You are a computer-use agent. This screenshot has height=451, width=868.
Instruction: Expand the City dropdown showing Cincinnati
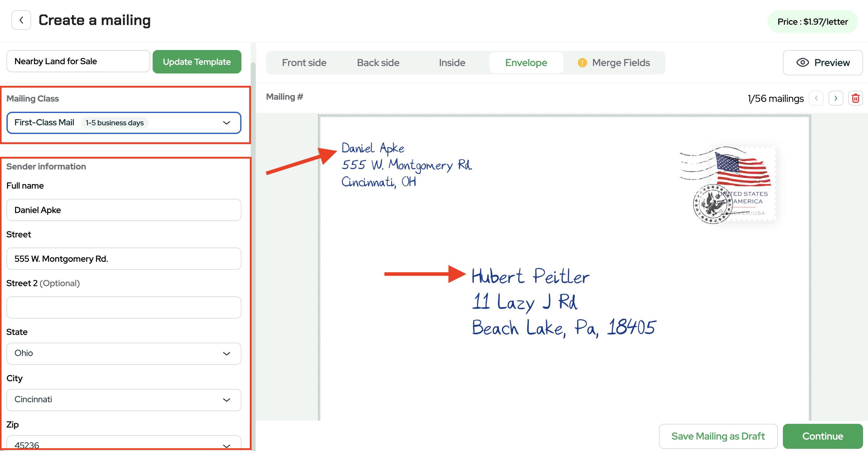[123, 400]
